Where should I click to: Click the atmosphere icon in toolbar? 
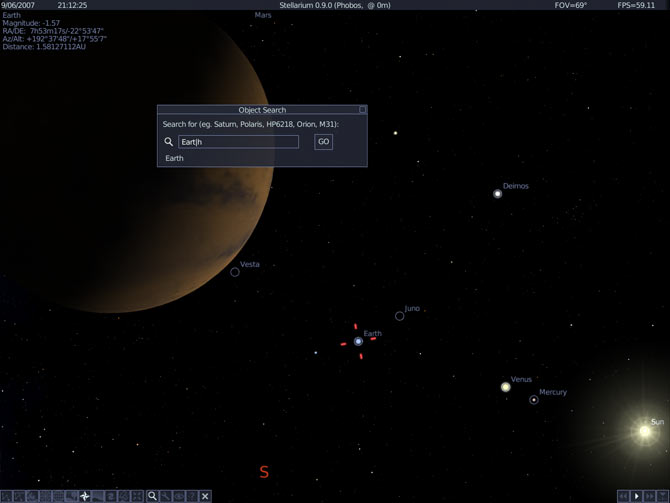98,496
